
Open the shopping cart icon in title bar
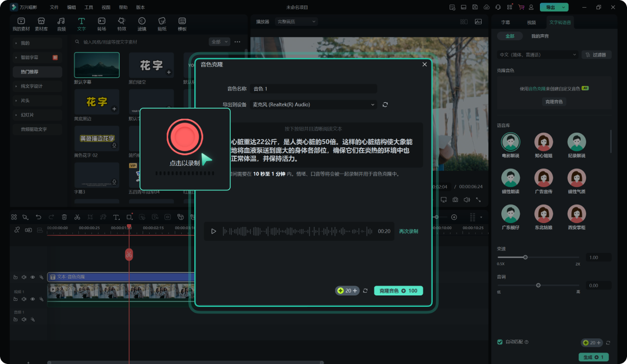[x=521, y=7]
